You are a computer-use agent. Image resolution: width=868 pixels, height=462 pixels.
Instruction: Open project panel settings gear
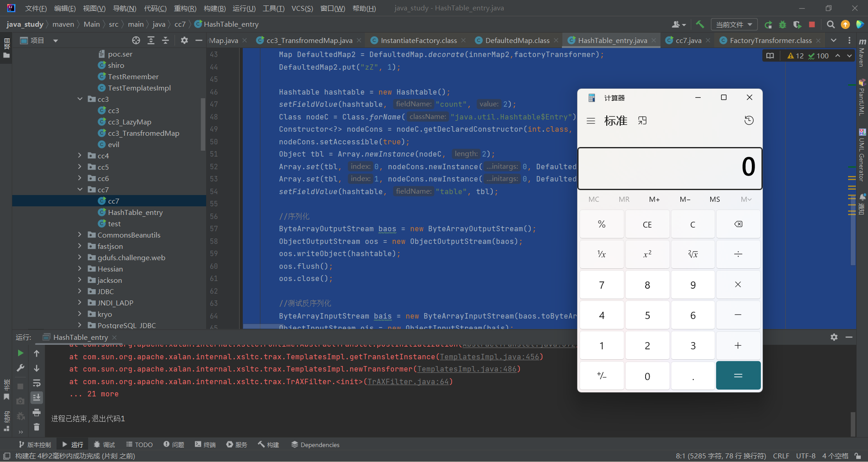(184, 40)
